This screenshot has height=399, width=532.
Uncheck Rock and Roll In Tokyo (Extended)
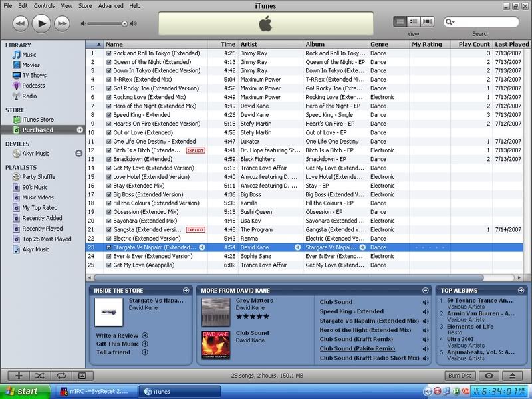109,53
